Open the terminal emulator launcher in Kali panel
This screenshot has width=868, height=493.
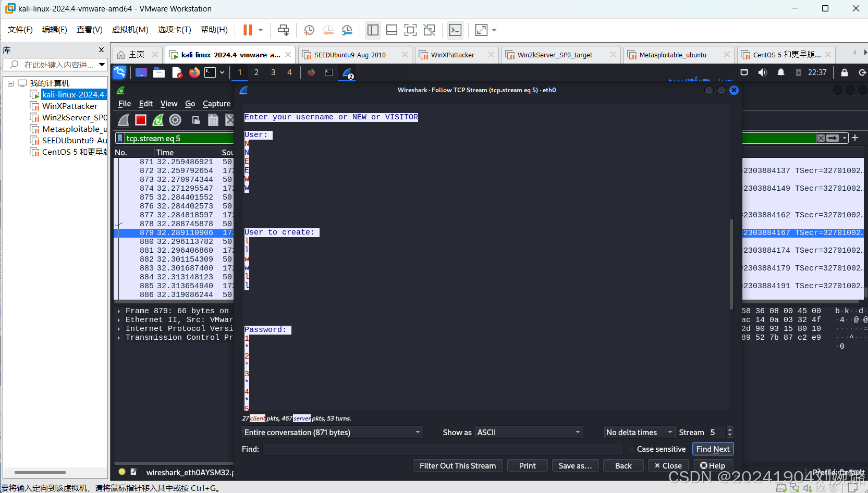210,72
